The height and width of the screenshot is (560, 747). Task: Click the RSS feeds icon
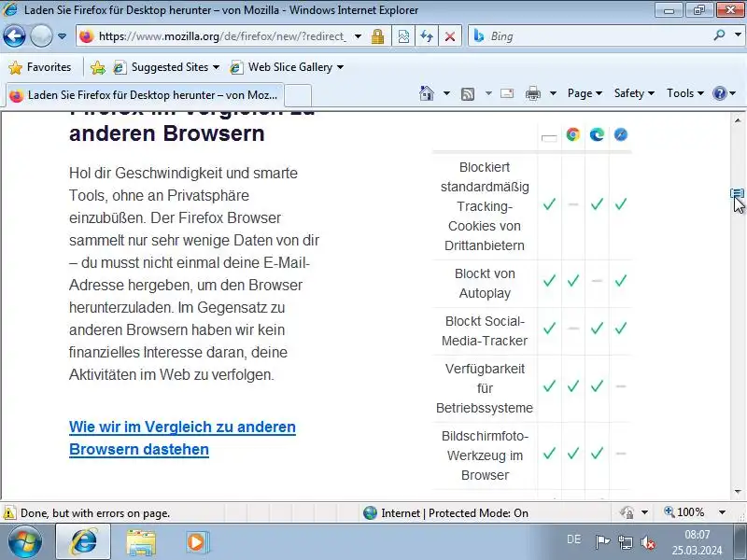pos(468,94)
